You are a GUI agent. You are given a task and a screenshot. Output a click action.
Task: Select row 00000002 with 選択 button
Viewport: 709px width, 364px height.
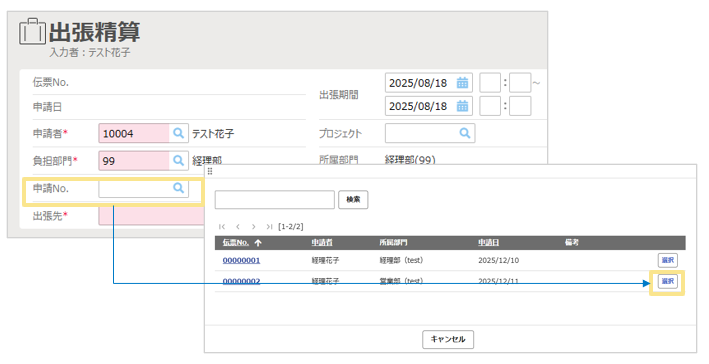(667, 281)
